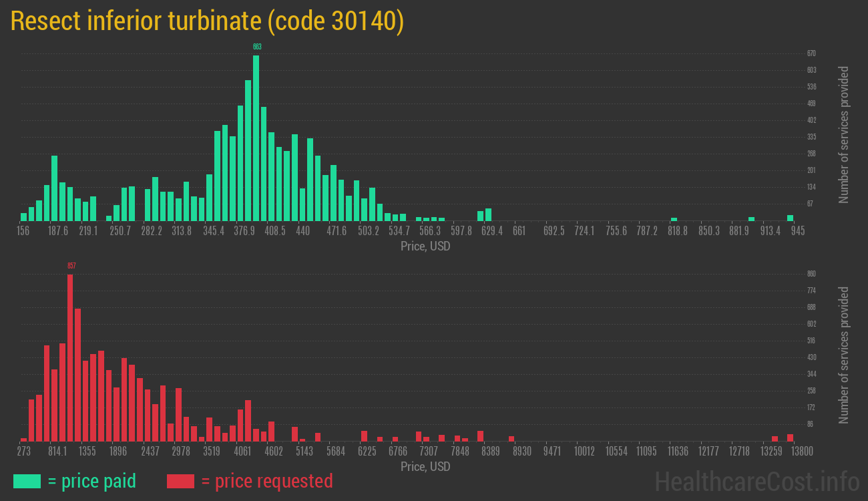Image resolution: width=868 pixels, height=501 pixels.
Task: Click the 440 tick on green chart axis
Action: coord(302,231)
